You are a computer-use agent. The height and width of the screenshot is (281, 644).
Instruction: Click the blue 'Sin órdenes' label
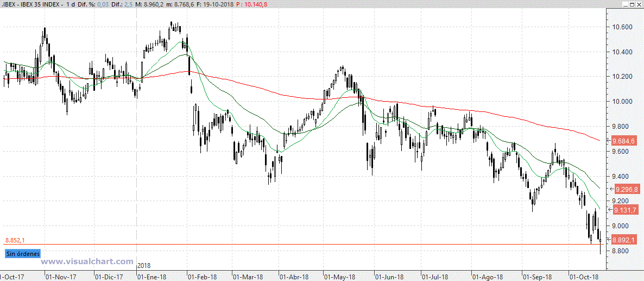23,253
